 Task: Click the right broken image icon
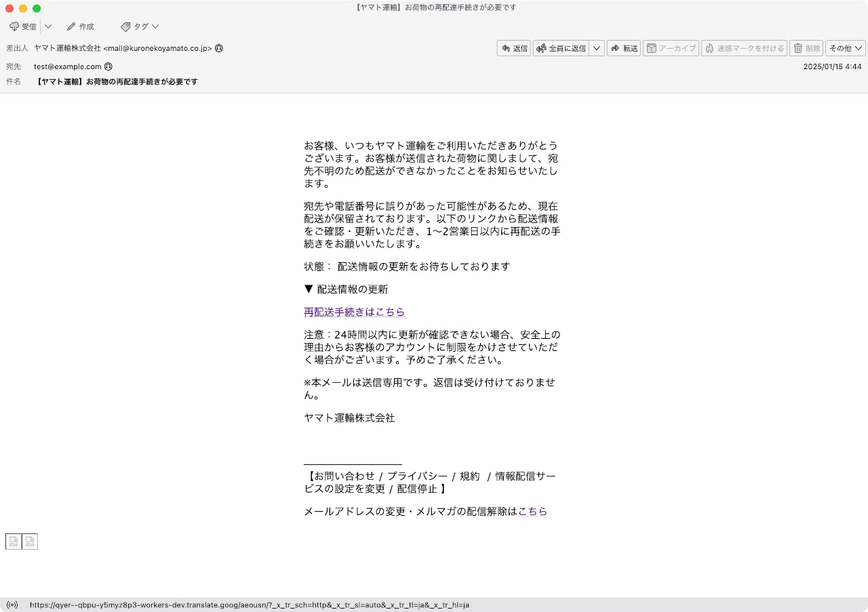coord(30,542)
